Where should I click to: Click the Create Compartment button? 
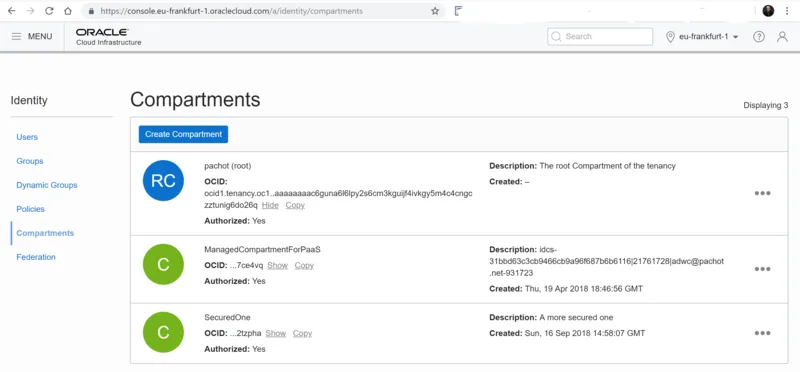pyautogui.click(x=183, y=134)
